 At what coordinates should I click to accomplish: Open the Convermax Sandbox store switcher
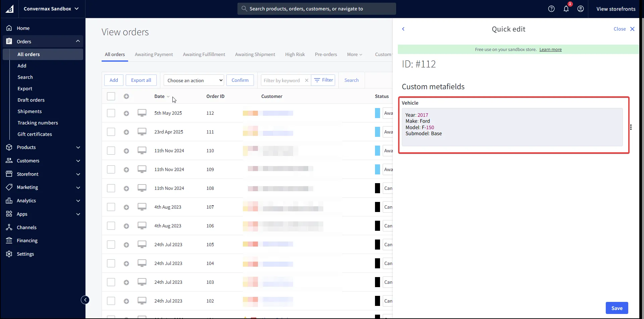(x=51, y=9)
